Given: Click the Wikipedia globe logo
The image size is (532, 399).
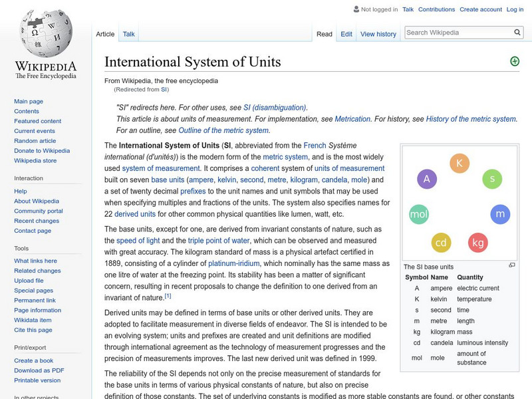Looking at the screenshot, I should [x=46, y=33].
